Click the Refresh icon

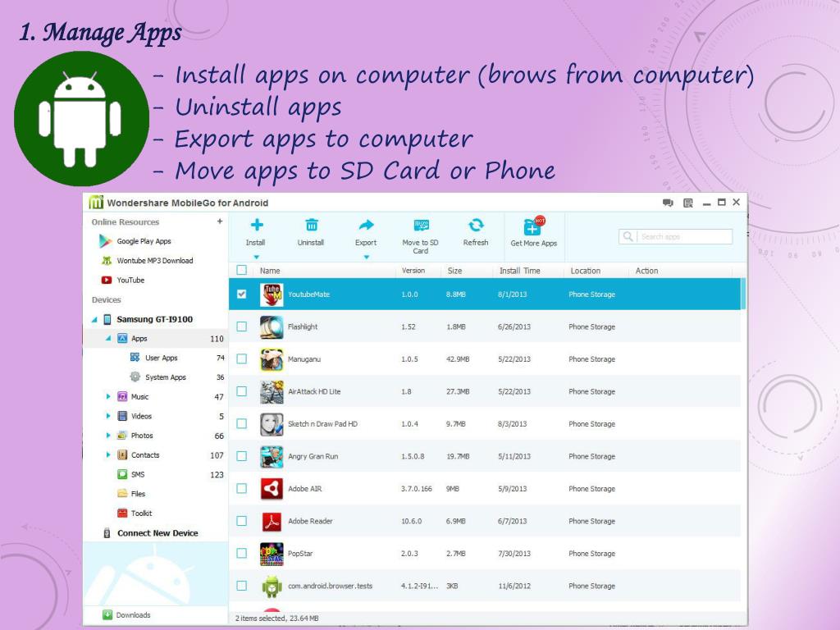[x=476, y=225]
